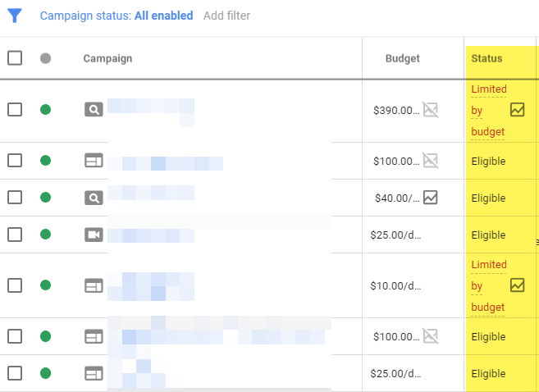The image size is (539, 392).
Task: Click Campaign status: All enabled filter
Action: coord(116,16)
